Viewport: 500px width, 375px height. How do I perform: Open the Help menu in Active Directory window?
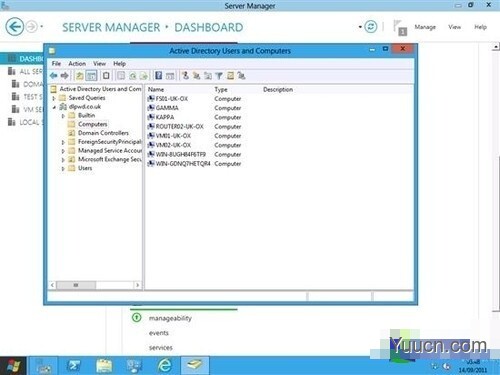(x=119, y=63)
